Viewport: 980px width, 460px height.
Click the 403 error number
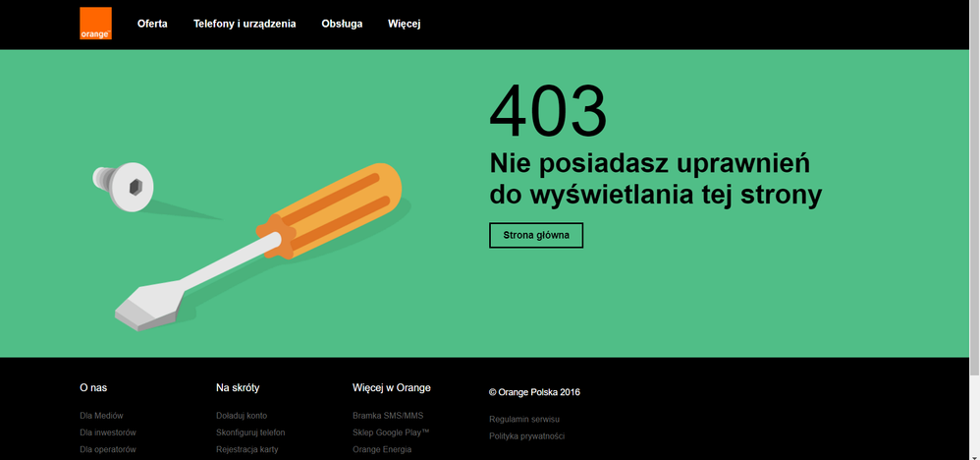coord(548,111)
